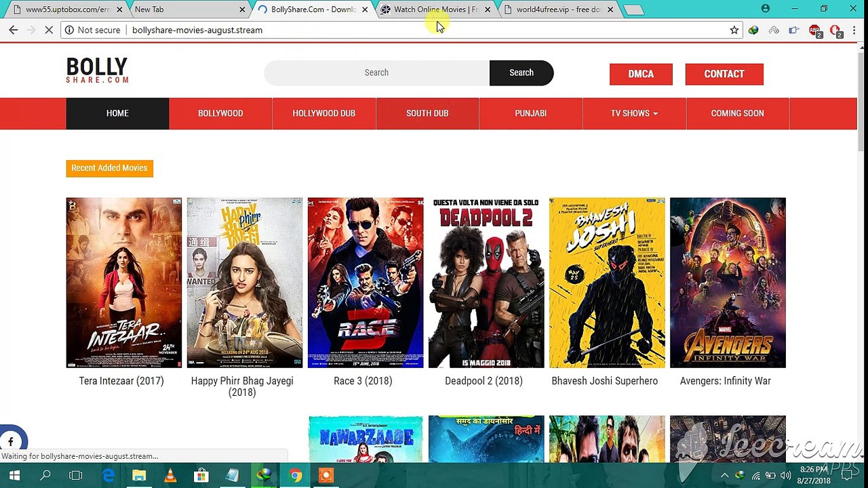The width and height of the screenshot is (868, 488).
Task: Open a new tab button
Action: click(x=633, y=9)
